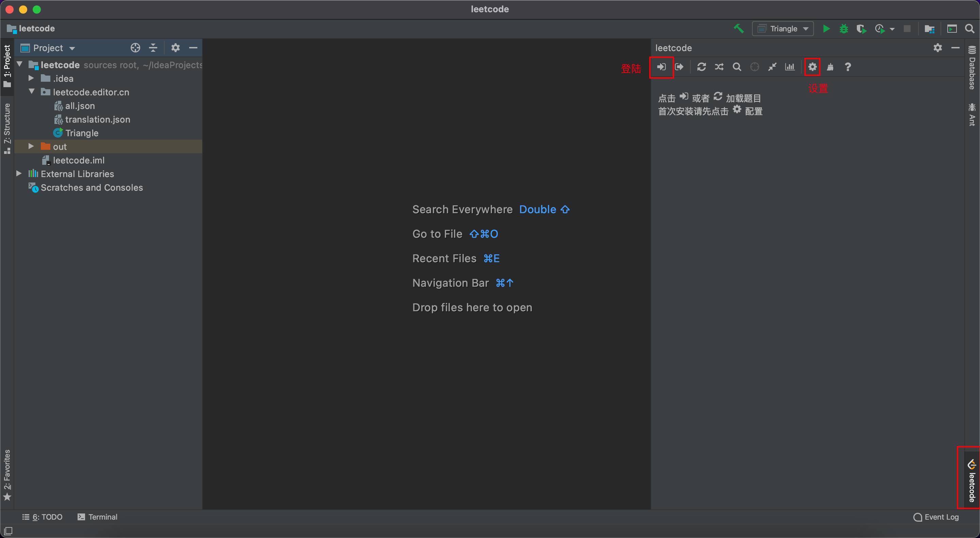Screen dimensions: 980x538
Task: Locate the opened file with the crosshair icon
Action: pyautogui.click(x=135, y=48)
